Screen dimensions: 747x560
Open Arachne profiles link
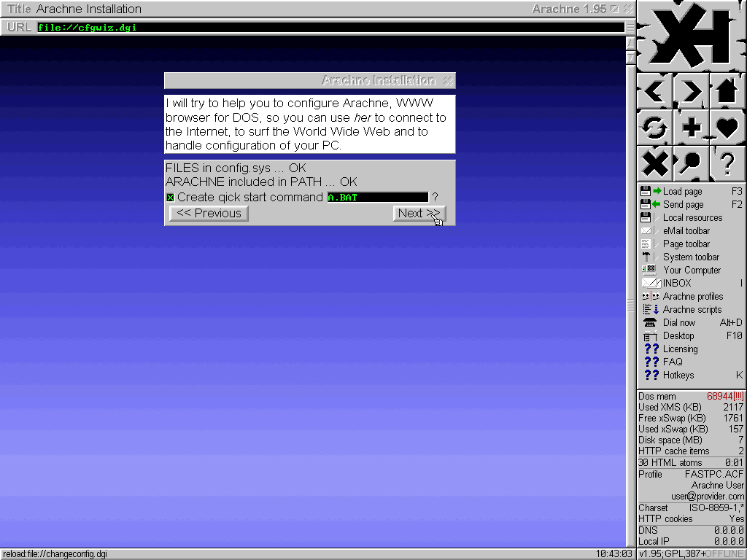click(693, 296)
